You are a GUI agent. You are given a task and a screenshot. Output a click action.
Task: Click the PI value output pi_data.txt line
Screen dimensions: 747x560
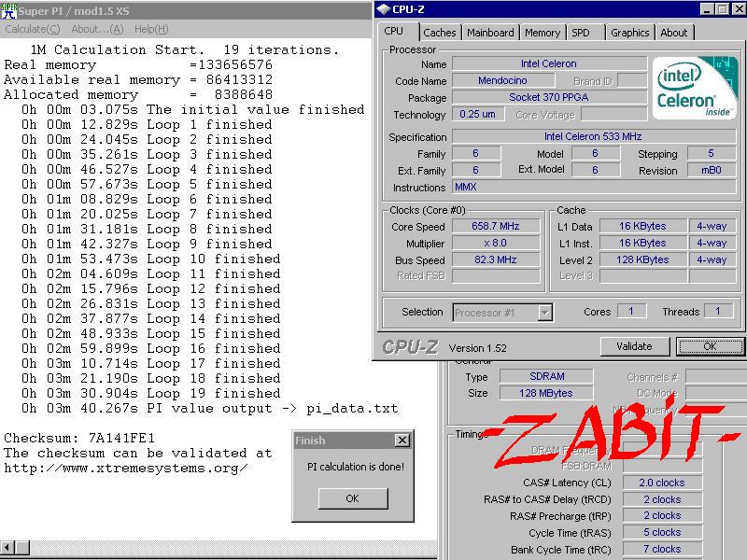209,408
